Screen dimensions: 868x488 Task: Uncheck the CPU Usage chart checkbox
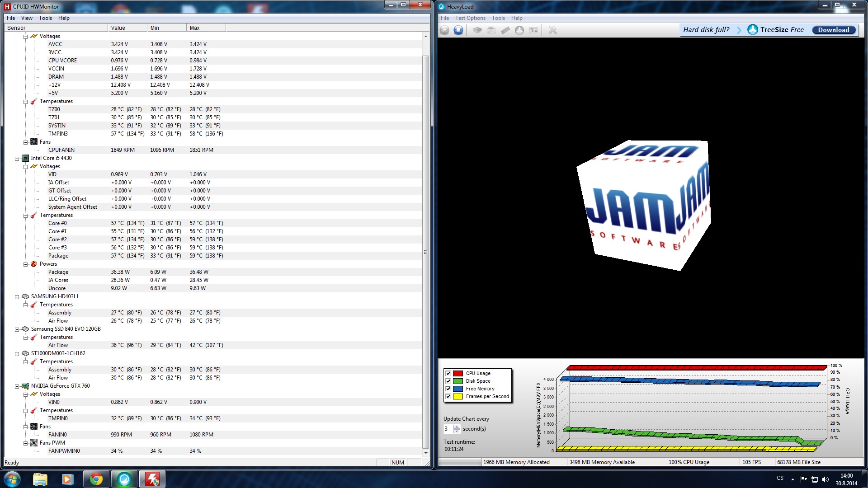pyautogui.click(x=448, y=373)
